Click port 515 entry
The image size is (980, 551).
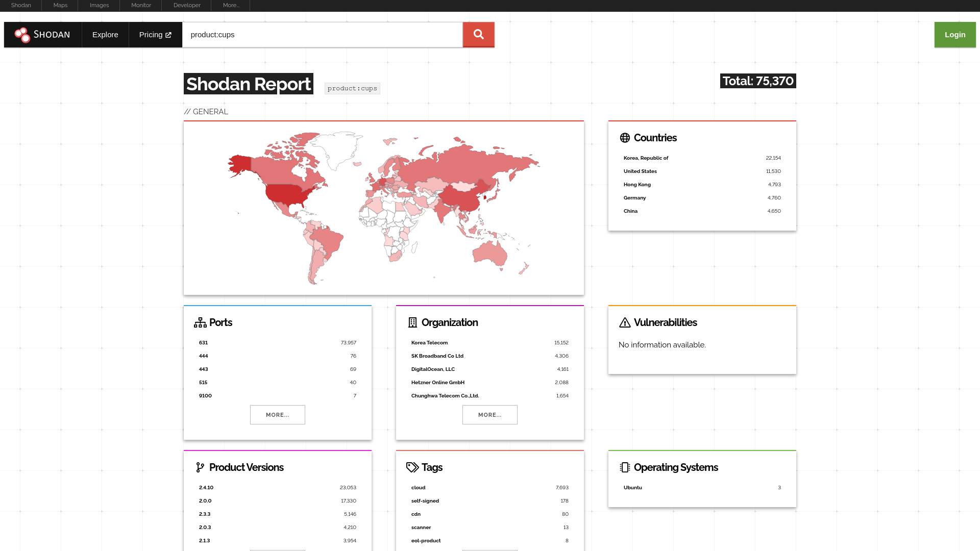[x=278, y=383]
